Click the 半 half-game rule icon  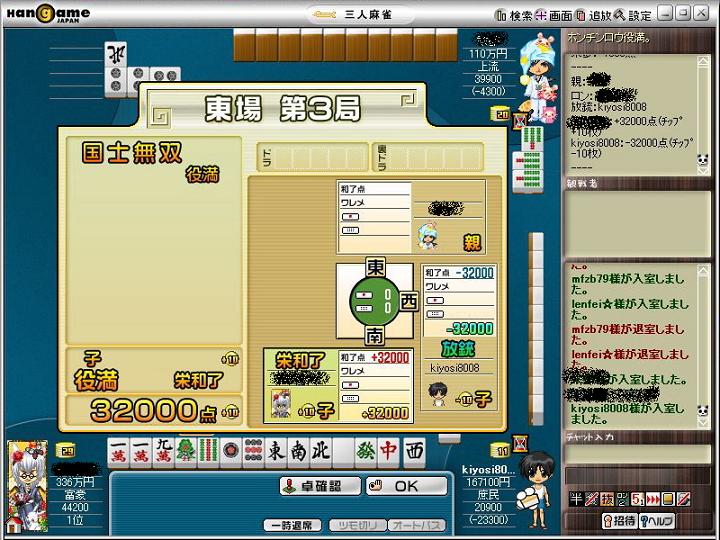click(576, 499)
